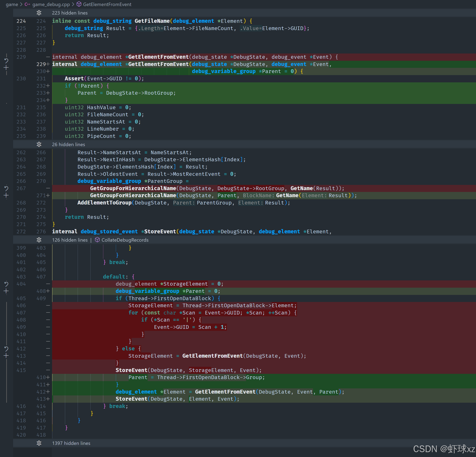Viewport: 476px width, 457px height.
Task: Click the GetElementFromEvent symbol cube icon
Action: coord(79,4)
